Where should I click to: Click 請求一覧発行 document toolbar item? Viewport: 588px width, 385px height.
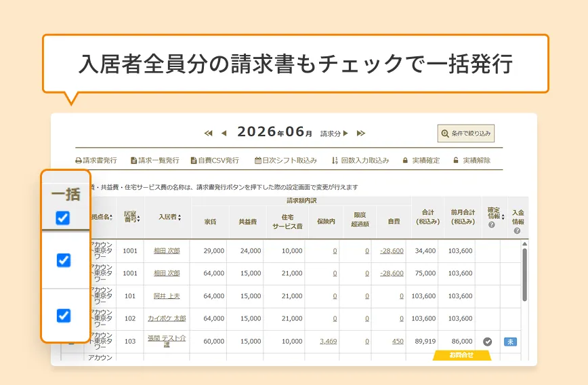tap(154, 160)
